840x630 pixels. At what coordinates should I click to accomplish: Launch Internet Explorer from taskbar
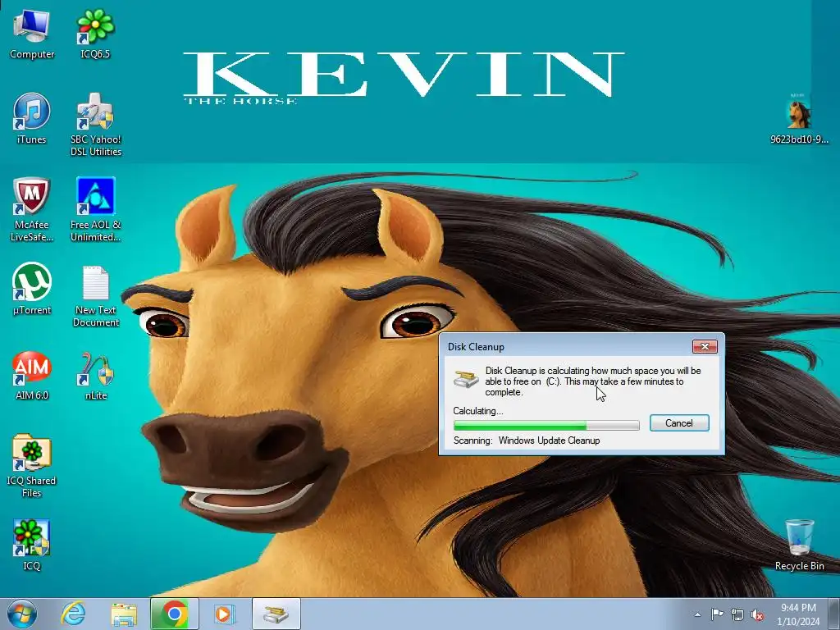[x=73, y=614]
